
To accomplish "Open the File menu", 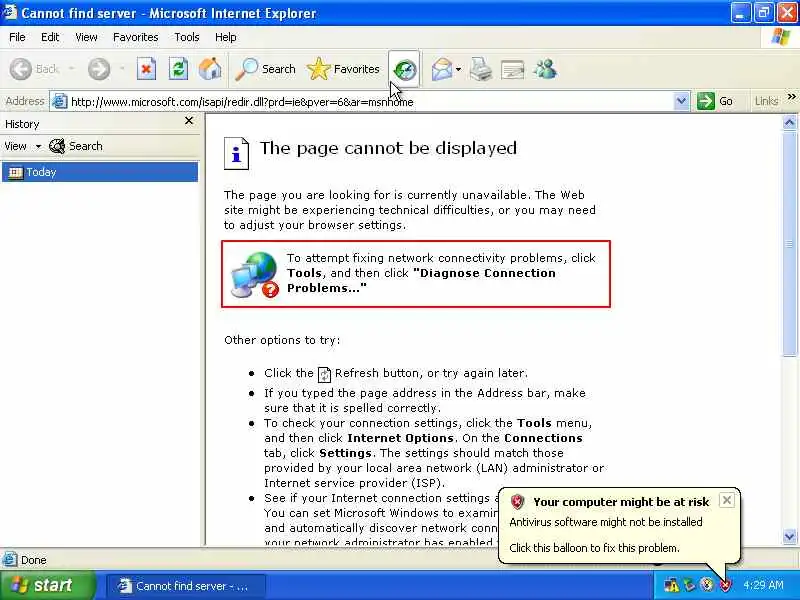I will 17,37.
